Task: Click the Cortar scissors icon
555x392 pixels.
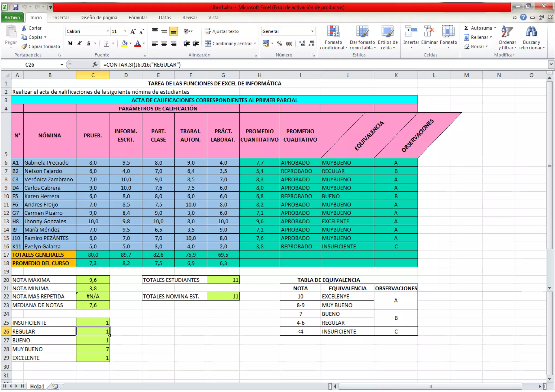Action: (x=24, y=28)
